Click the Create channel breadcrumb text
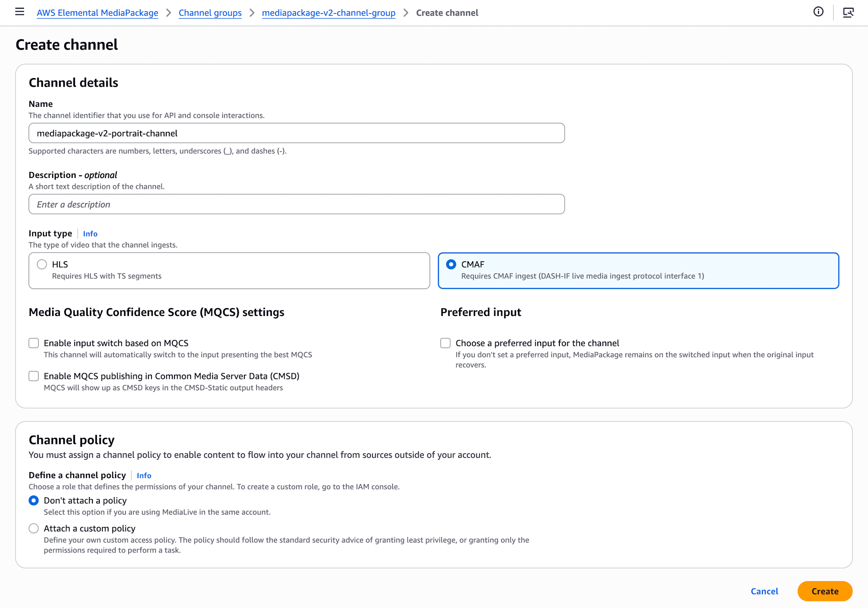Viewport: 868px width, 608px height. coord(447,13)
